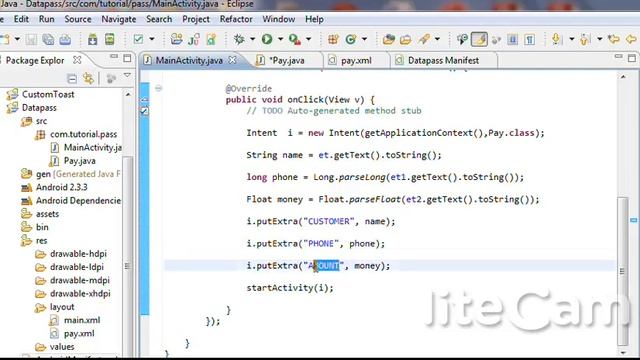Image resolution: width=640 pixels, height=360 pixels.
Task: Toggle Show Whitespace Characters icon
Action: tap(529, 40)
